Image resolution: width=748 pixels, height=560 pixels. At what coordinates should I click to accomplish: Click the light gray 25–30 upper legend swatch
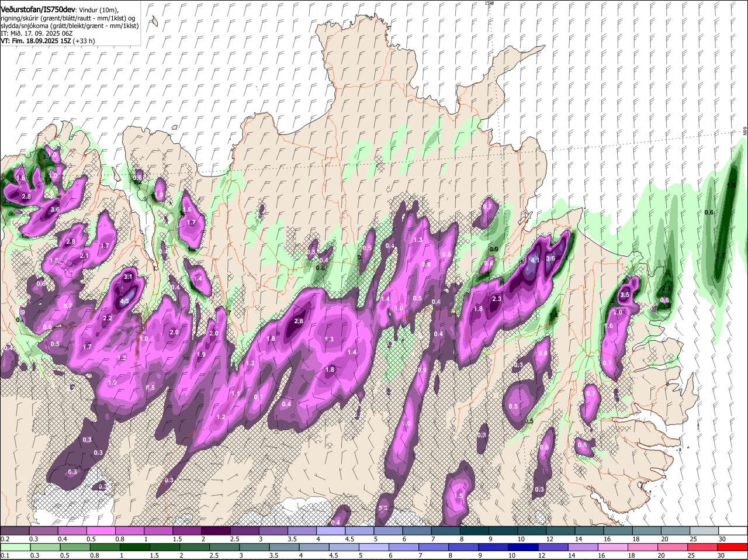coord(705,531)
